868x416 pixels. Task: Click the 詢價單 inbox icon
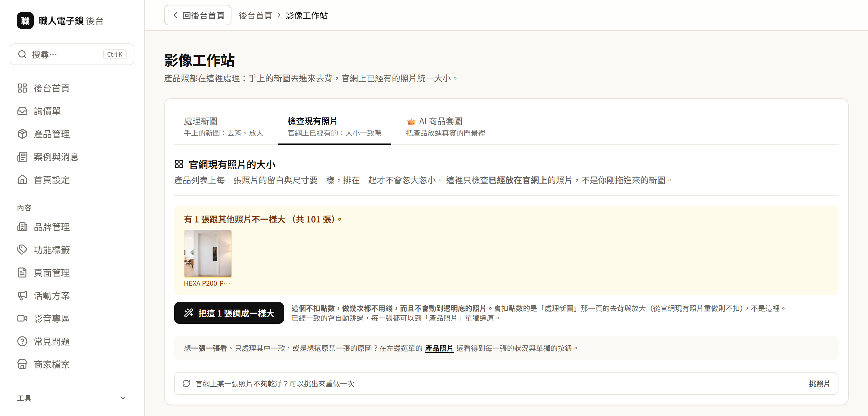pos(22,111)
